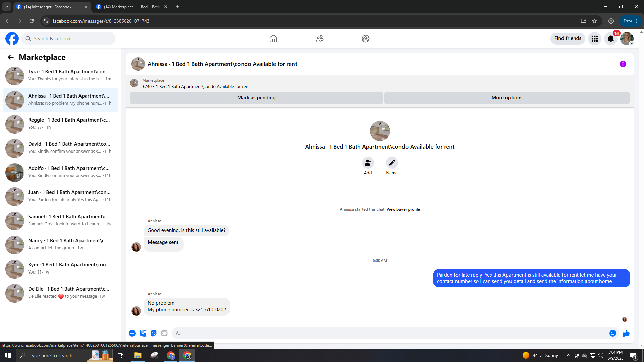The width and height of the screenshot is (644, 362).
Task: Click Find friends button
Action: [x=568, y=39]
